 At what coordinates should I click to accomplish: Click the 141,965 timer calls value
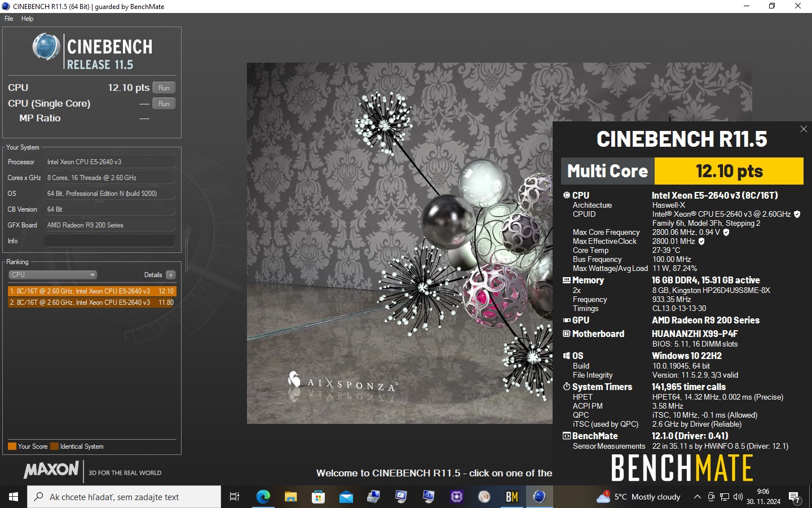(x=689, y=387)
